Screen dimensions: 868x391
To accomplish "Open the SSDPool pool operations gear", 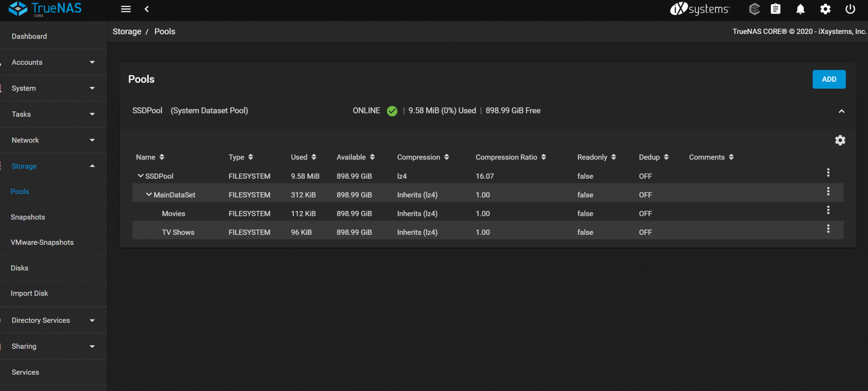I will point(840,140).
